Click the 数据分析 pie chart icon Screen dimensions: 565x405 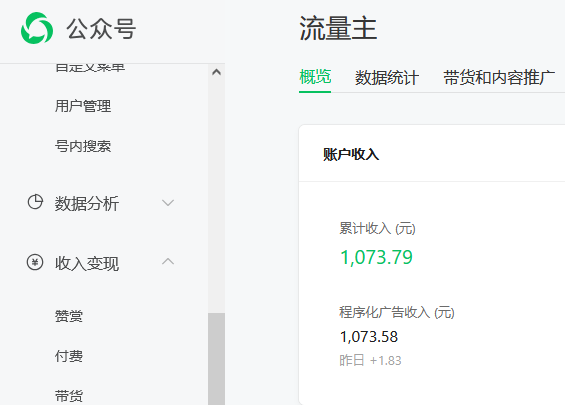(x=35, y=202)
